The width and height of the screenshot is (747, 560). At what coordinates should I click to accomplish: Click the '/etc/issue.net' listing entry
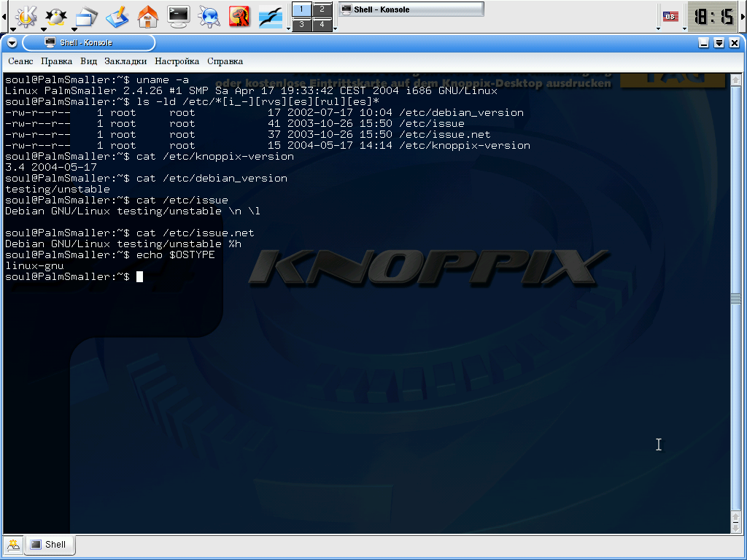(445, 135)
